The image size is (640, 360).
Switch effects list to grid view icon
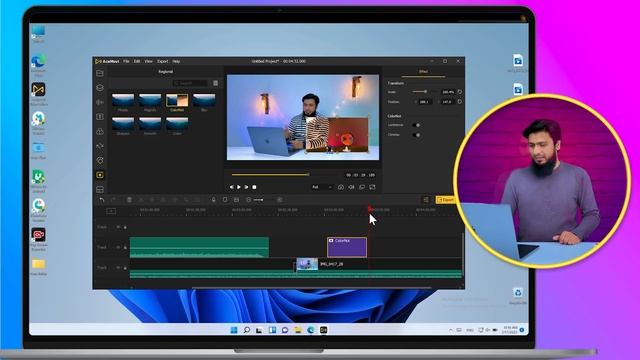(x=216, y=83)
